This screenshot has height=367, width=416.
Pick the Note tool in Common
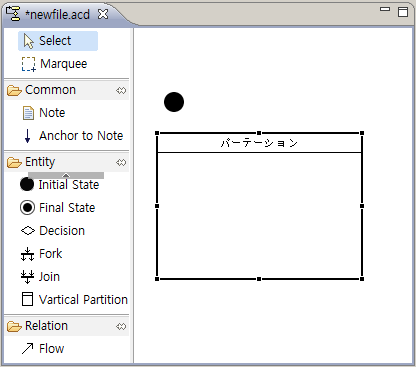coord(44,113)
